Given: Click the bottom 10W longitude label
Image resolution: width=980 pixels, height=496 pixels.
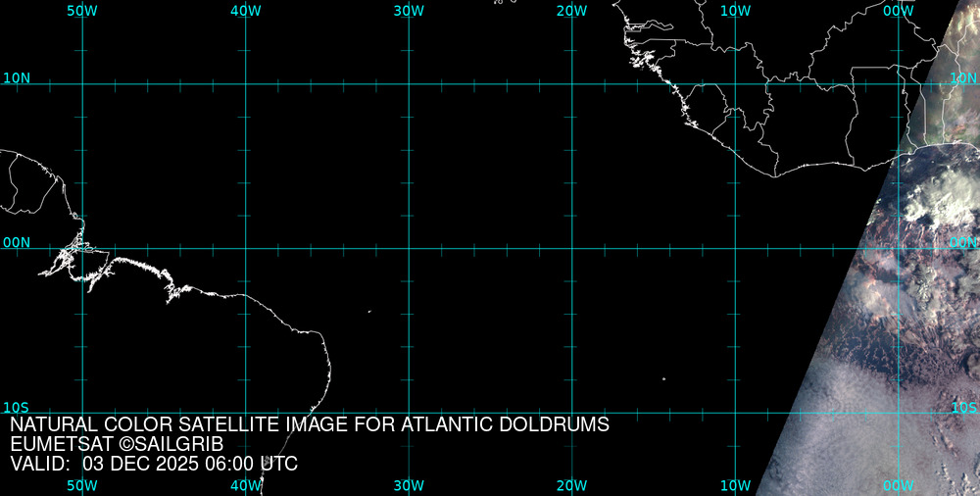Looking at the screenshot, I should tap(735, 485).
